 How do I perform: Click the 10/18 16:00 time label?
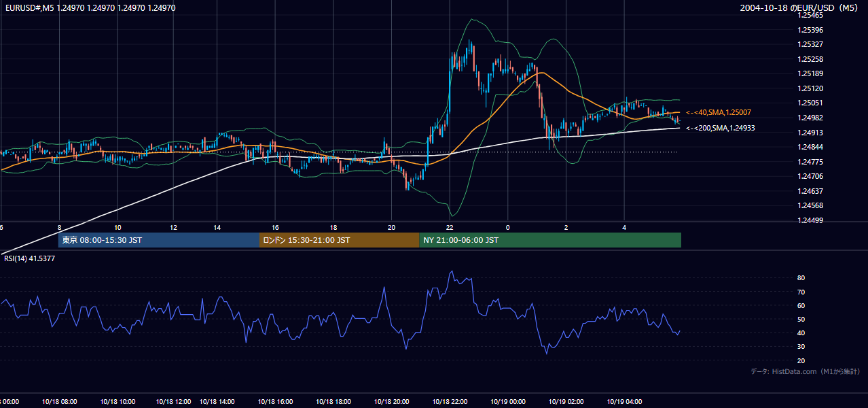point(274,401)
